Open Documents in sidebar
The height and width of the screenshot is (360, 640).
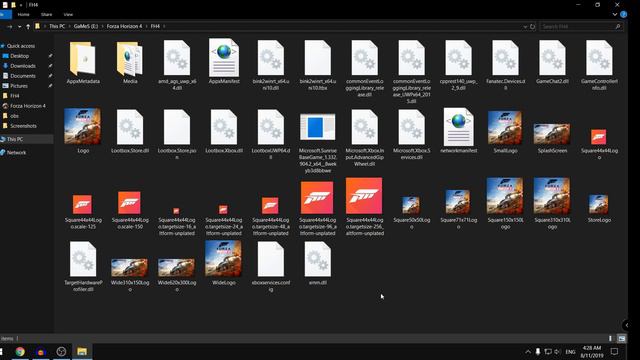coord(22,76)
